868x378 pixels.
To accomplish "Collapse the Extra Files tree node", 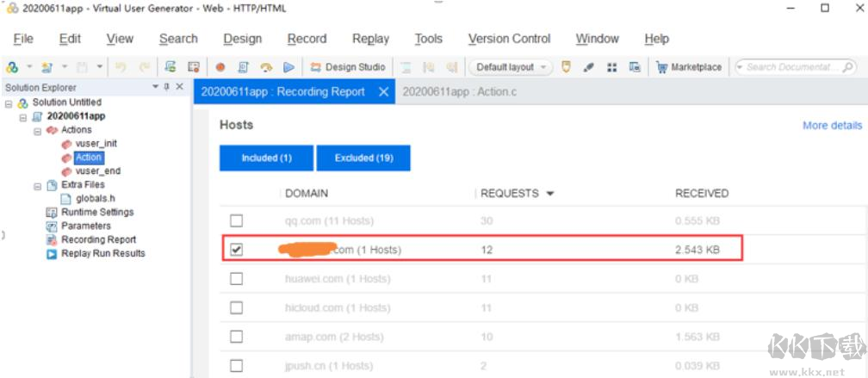I will point(38,185).
